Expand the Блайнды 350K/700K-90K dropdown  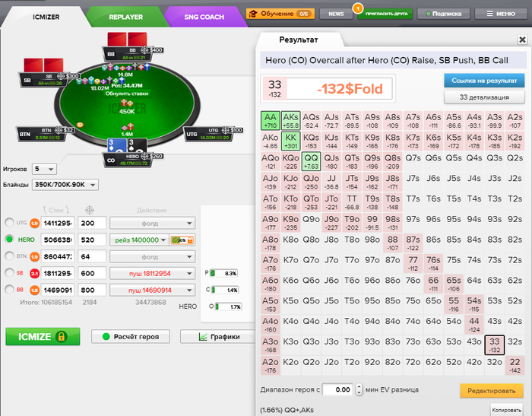tap(65, 185)
